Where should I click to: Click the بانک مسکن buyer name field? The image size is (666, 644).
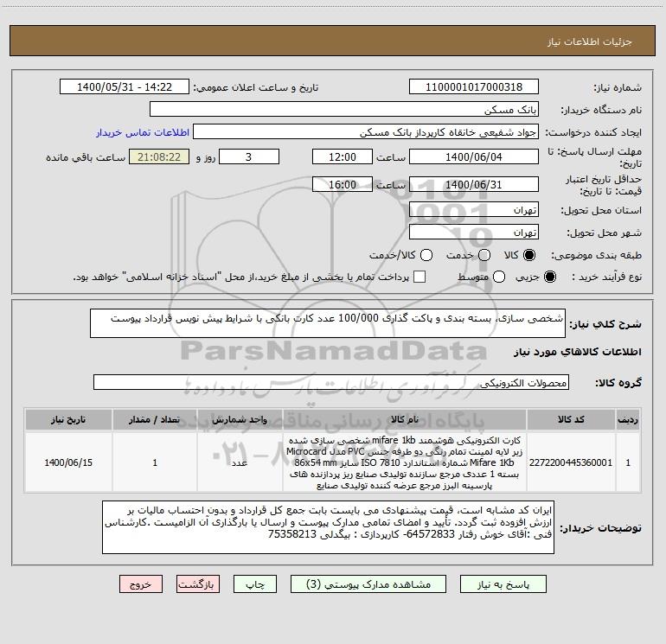(x=344, y=110)
